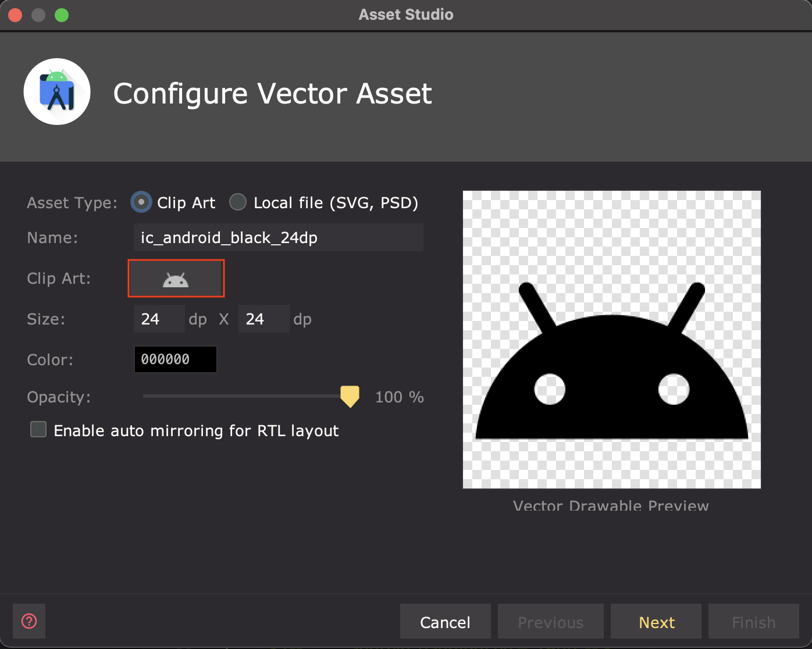The height and width of the screenshot is (649, 812).
Task: Click the 'Vector Drawable Preview' caption
Action: coord(611,505)
